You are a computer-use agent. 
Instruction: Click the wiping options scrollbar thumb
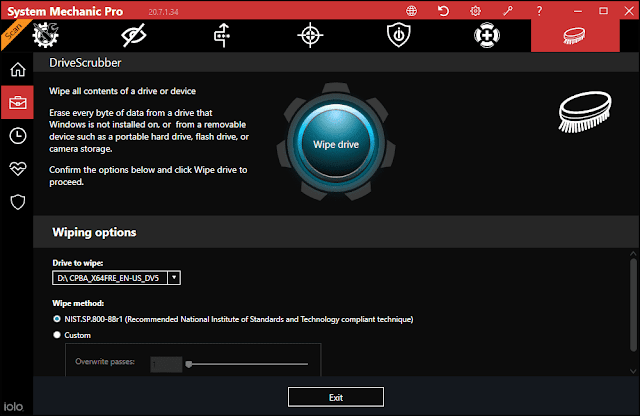(633, 305)
